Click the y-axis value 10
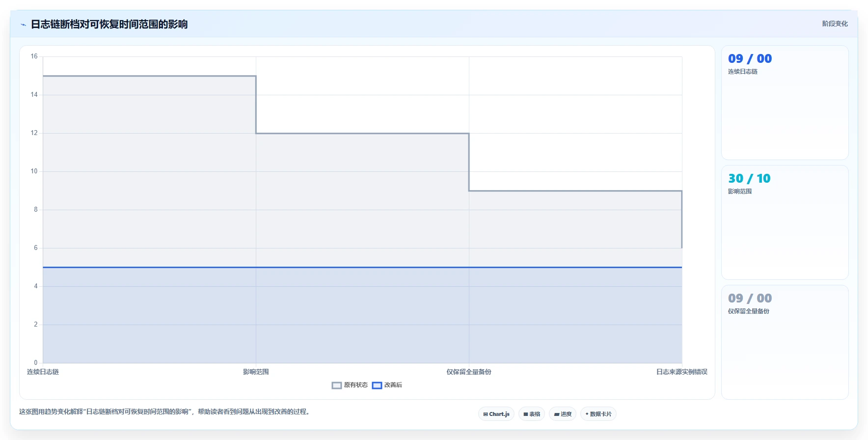Screen dimensions: 868x440 (34, 171)
